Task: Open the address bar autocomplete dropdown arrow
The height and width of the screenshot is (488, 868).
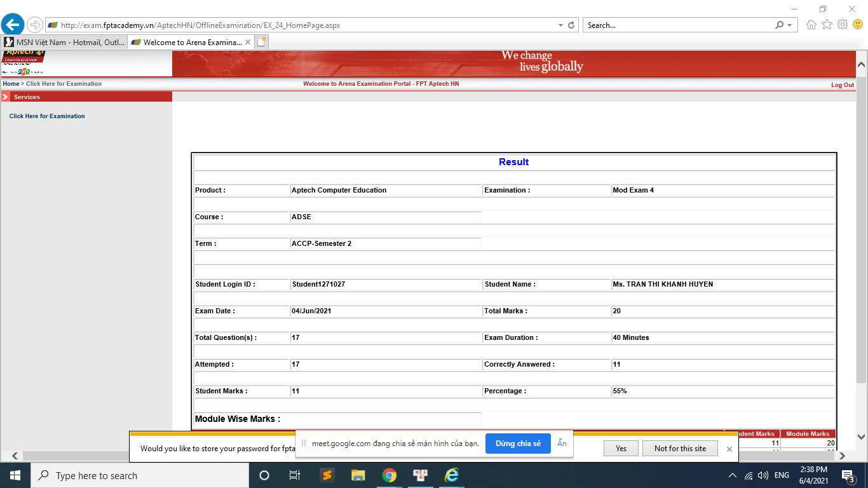Action: pyautogui.click(x=560, y=25)
